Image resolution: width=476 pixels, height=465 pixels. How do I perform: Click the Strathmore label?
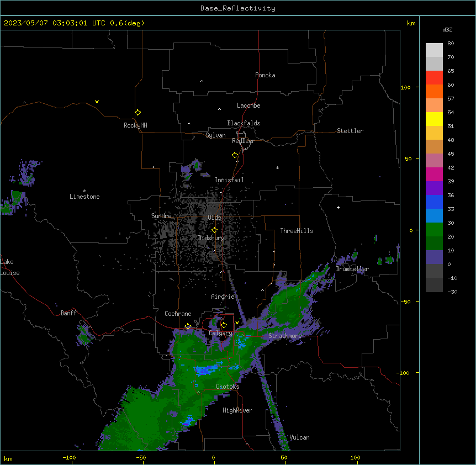pos(285,336)
